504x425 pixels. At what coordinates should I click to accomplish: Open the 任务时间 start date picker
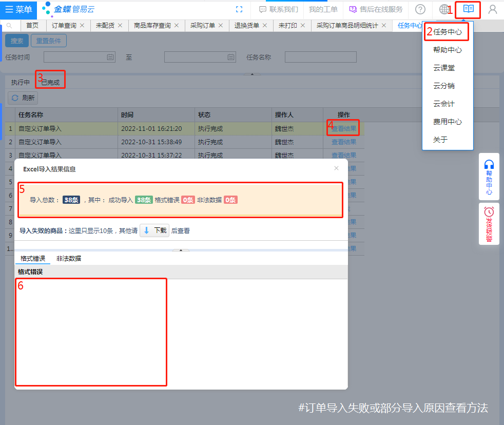[x=110, y=57]
